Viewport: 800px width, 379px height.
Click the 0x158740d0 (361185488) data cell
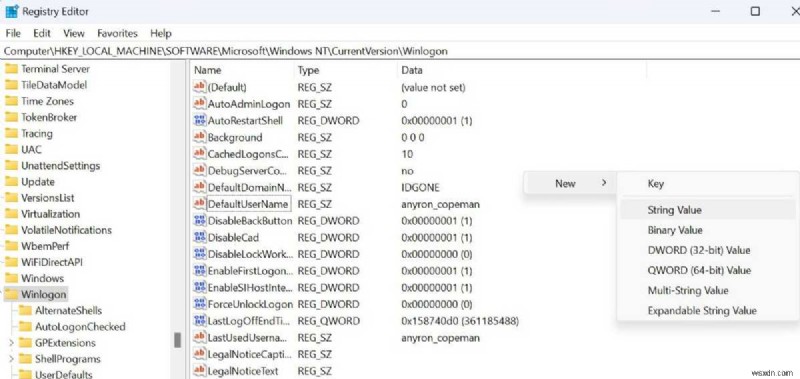(x=460, y=321)
